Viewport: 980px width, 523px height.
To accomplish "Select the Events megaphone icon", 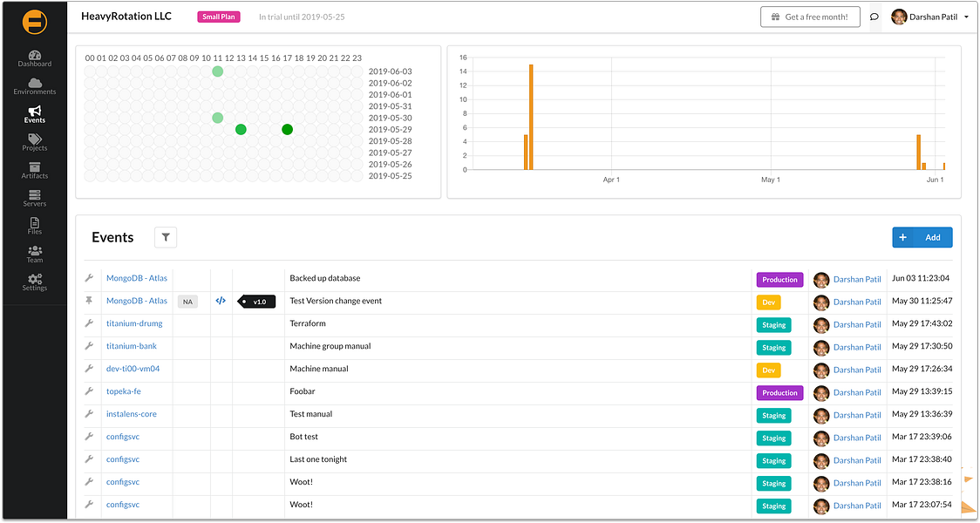I will pos(35,111).
